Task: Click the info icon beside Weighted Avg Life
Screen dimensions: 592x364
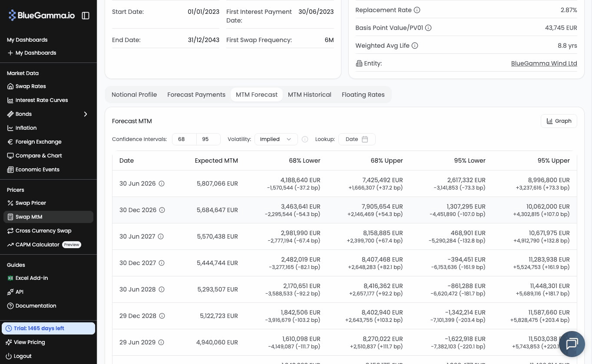Action: click(x=415, y=46)
